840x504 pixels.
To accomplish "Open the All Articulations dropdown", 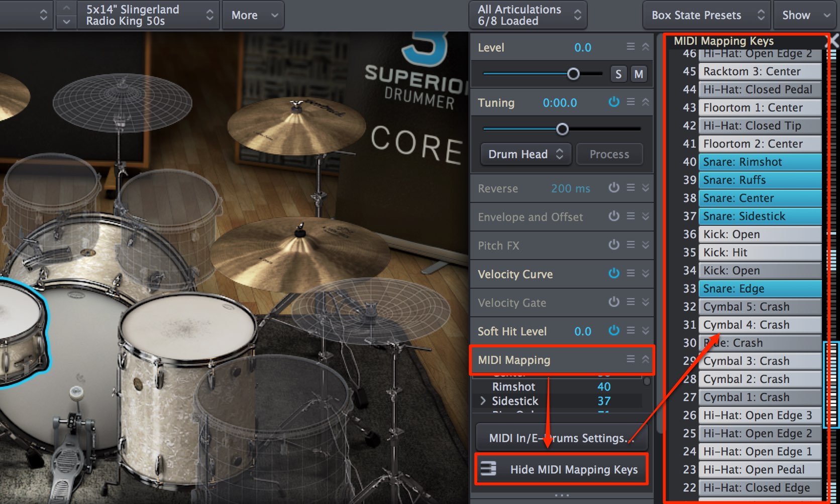I will 528,15.
